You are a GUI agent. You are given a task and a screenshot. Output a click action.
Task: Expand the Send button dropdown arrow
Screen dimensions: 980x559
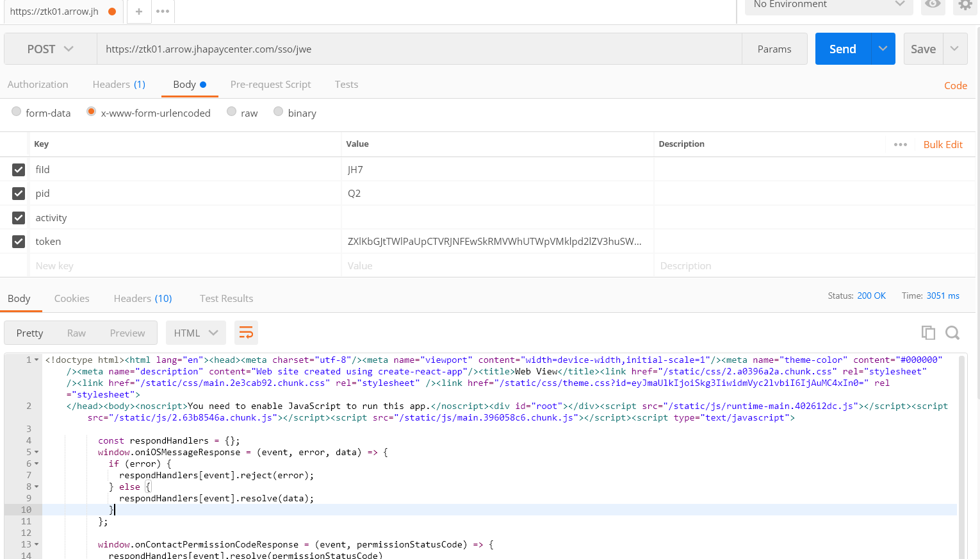click(883, 49)
